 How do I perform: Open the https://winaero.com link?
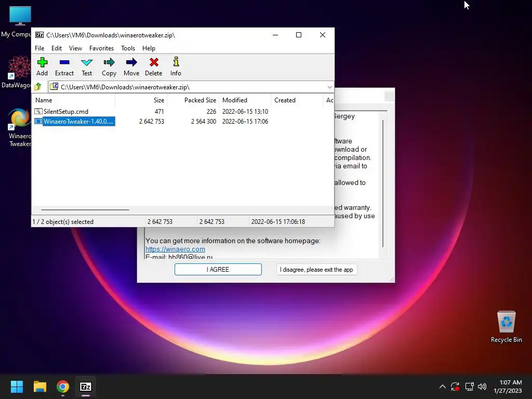[x=175, y=249]
